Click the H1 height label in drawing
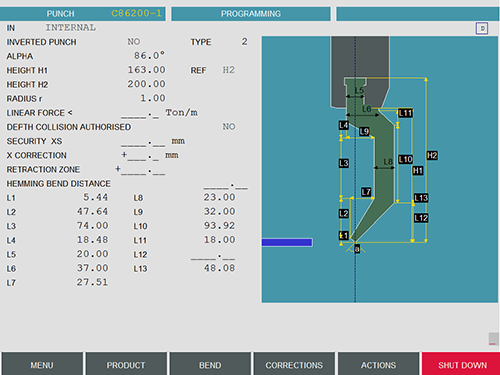This screenshot has height=375, width=500. [418, 171]
